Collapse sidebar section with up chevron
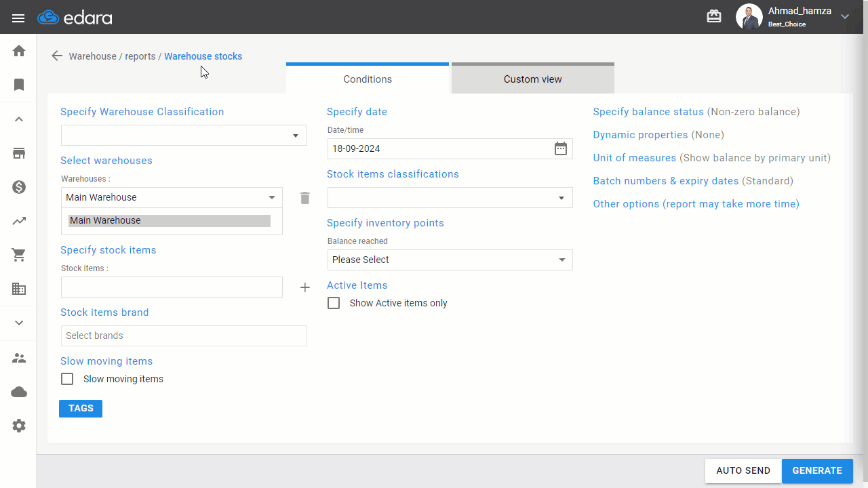The height and width of the screenshot is (488, 868). pyautogui.click(x=19, y=119)
